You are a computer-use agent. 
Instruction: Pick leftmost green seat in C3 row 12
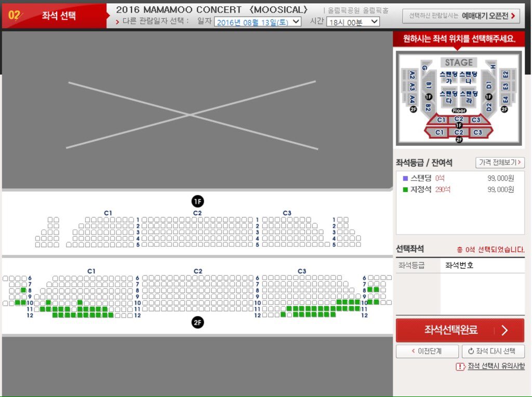283,314
